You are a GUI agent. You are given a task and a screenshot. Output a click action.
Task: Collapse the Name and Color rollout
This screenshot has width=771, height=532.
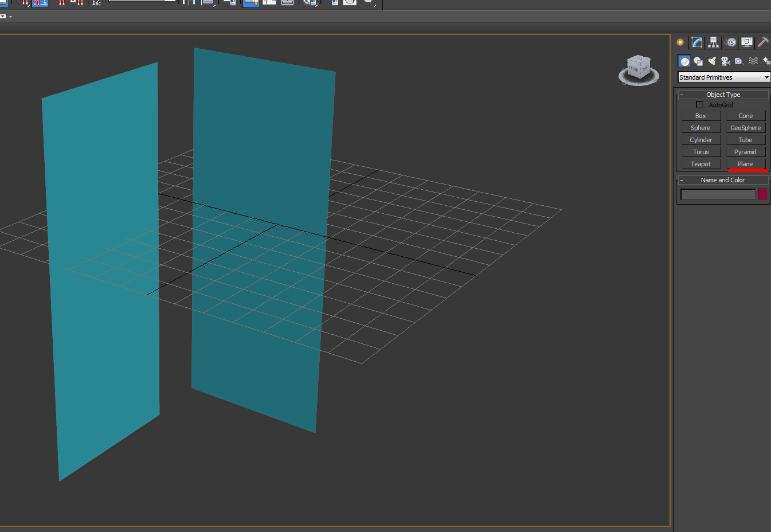click(722, 180)
